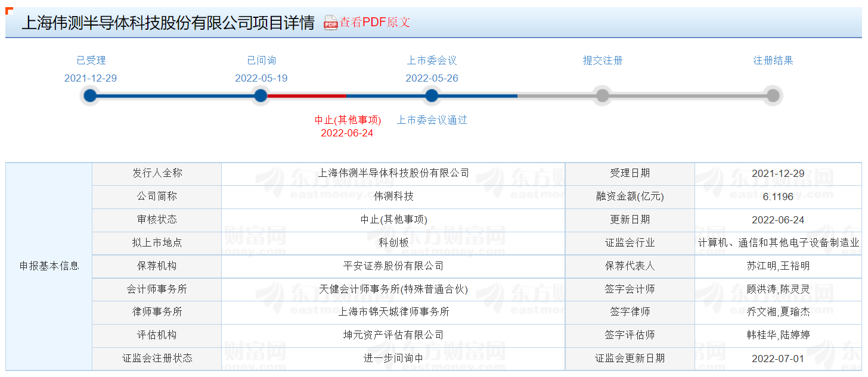Click the 证监会注册状态 label cell

157,359
